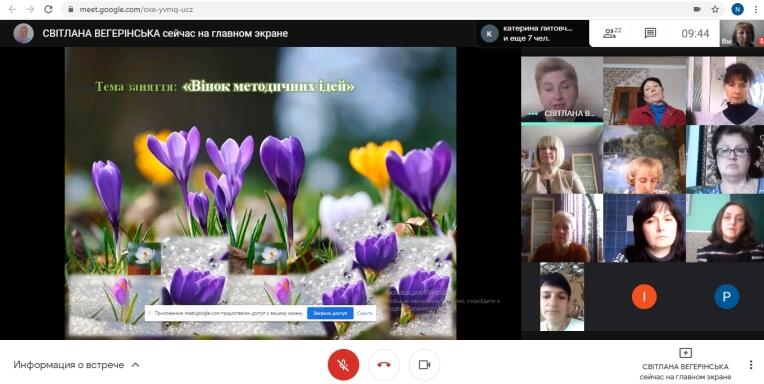Select tile of woman in dark turtleneck
The height and width of the screenshot is (384, 764).
725,91
